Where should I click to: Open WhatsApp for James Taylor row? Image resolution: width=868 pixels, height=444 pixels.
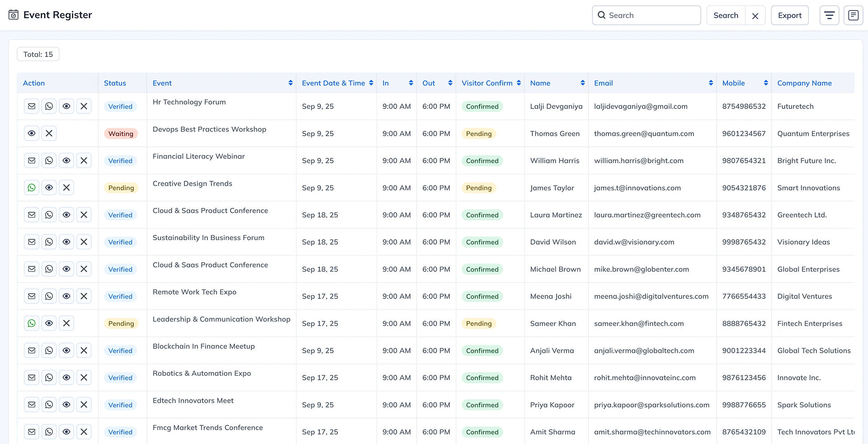tap(32, 188)
